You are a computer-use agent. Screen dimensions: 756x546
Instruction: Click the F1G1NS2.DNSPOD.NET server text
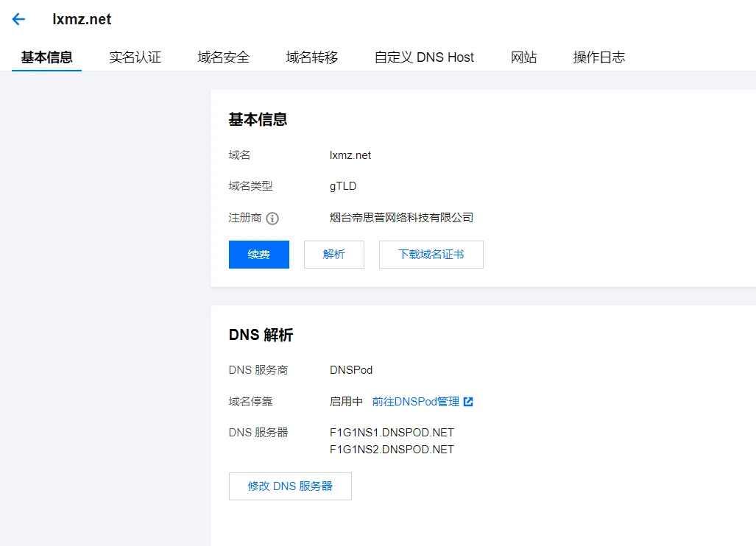point(392,450)
